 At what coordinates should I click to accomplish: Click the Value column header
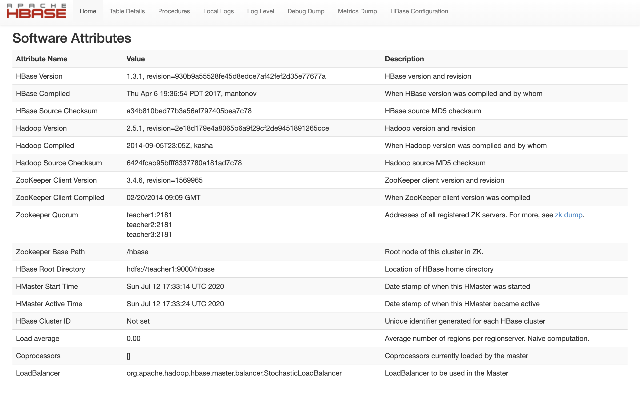136,59
